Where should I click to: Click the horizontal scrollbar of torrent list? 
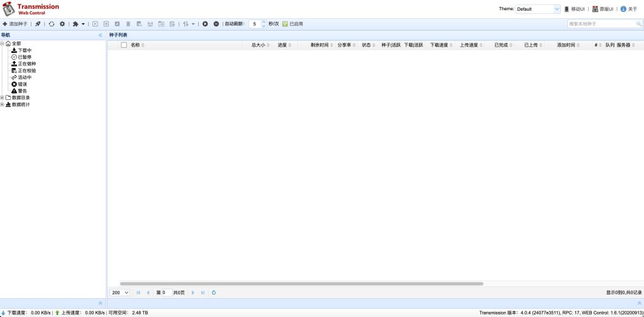(x=301, y=284)
